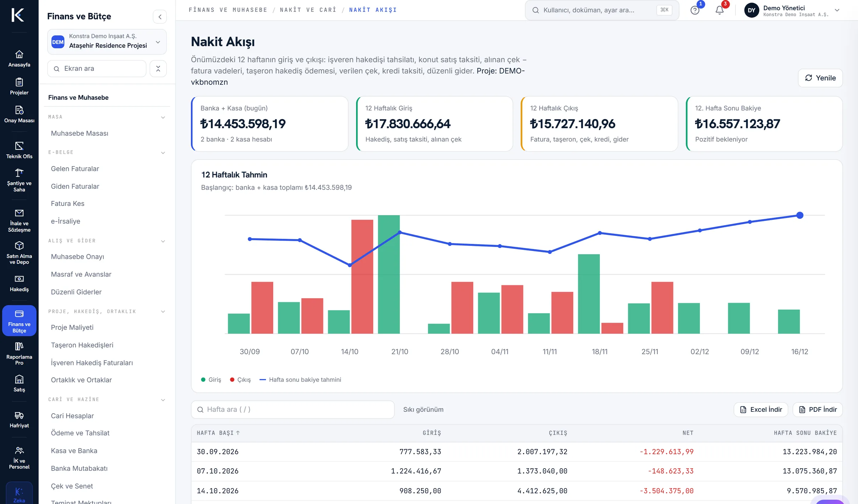Toggle Sıkı görünüm compact view
This screenshot has height=504, width=858.
[423, 410]
